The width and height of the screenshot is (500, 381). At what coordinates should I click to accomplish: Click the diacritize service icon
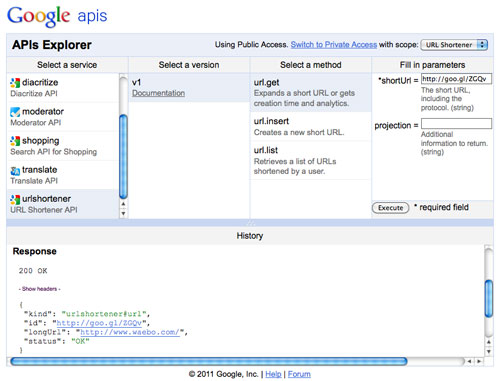point(15,83)
